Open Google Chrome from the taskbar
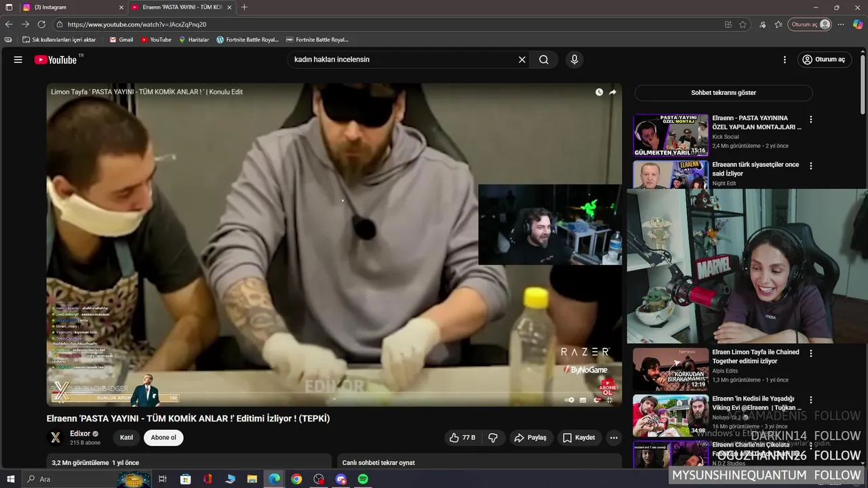This screenshot has width=868, height=488. pos(296,479)
